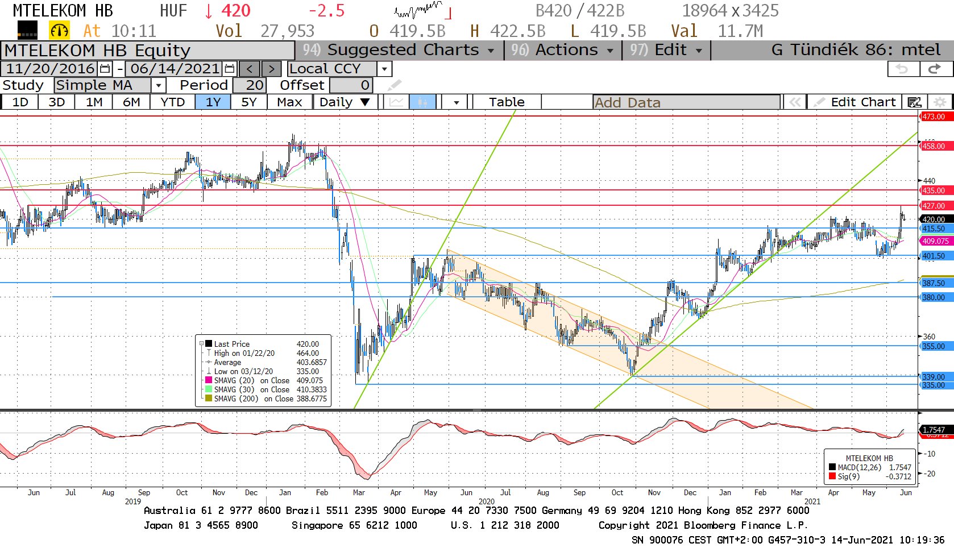Open the Local CCY currency dropdown
Viewport: 954px width, 560px height.
385,69
